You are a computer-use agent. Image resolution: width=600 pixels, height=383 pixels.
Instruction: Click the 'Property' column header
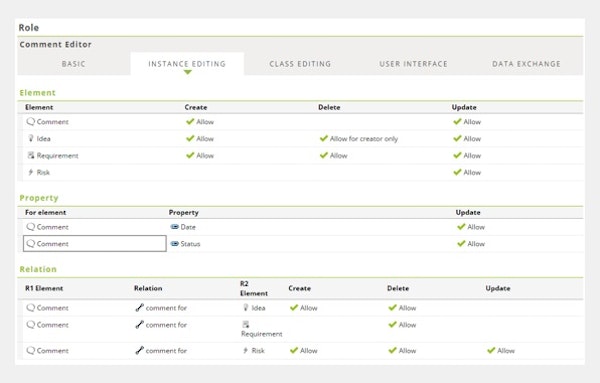tap(184, 212)
